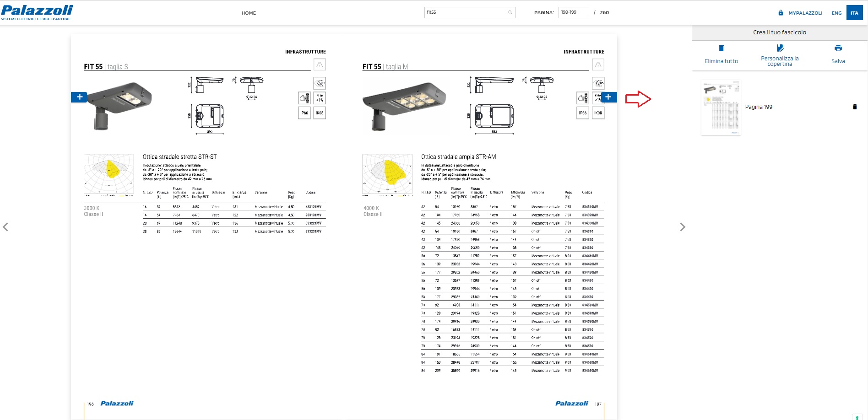The height and width of the screenshot is (420, 868).
Task: Click the Palazzoli logo in the header
Action: (37, 12)
